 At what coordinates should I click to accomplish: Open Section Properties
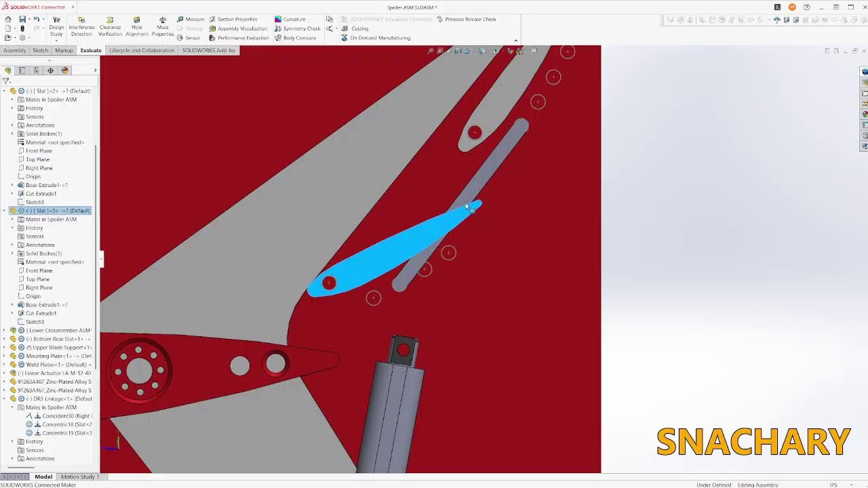tap(233, 19)
